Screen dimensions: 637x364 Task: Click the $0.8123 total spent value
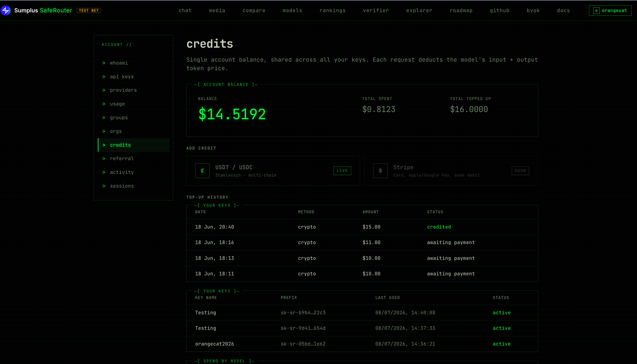coord(379,109)
